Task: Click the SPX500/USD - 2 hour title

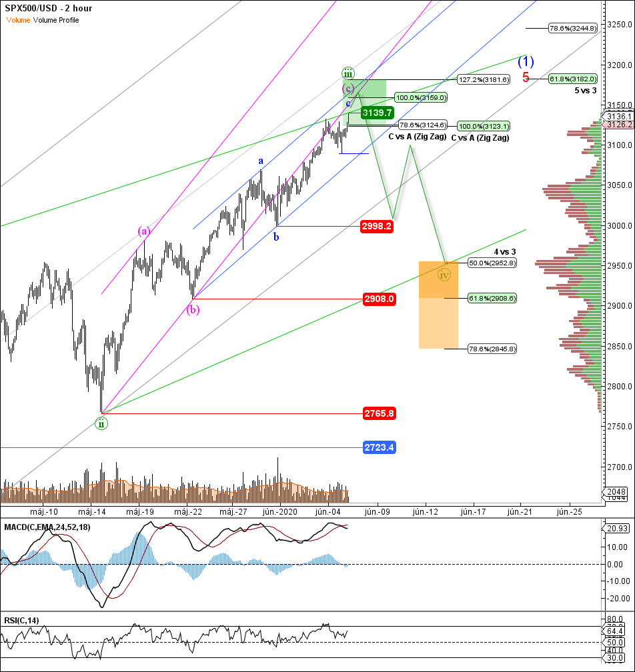Action: (x=49, y=9)
